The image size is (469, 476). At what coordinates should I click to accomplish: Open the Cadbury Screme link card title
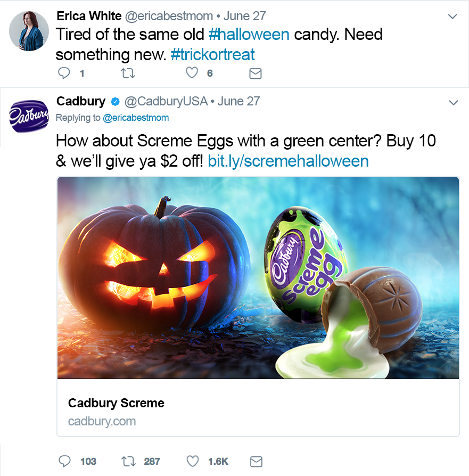tap(116, 403)
